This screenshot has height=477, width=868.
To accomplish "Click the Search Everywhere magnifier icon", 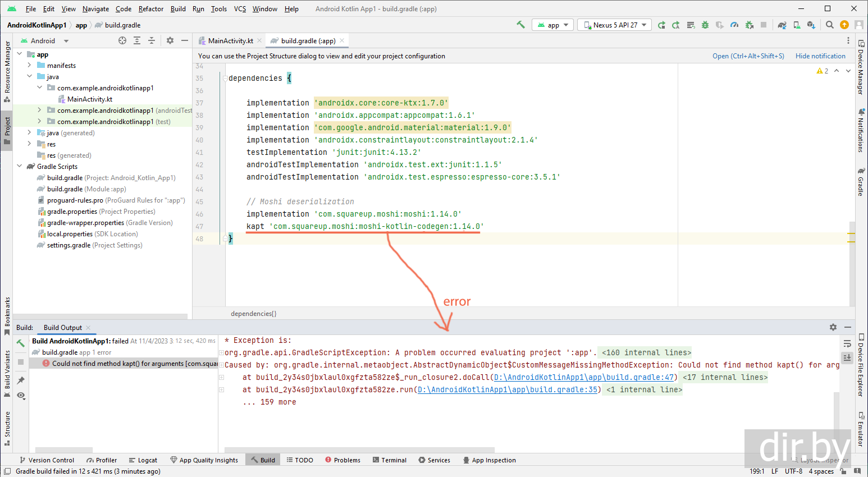I will 829,25.
